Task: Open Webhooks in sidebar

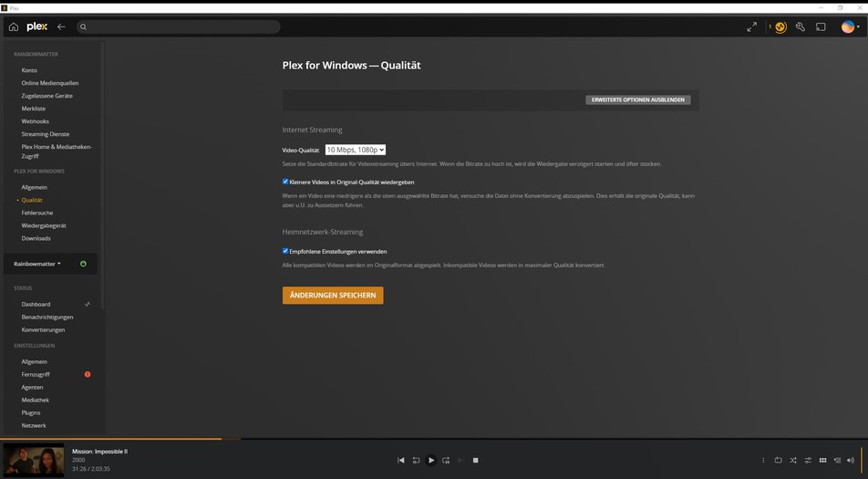Action: click(x=35, y=121)
